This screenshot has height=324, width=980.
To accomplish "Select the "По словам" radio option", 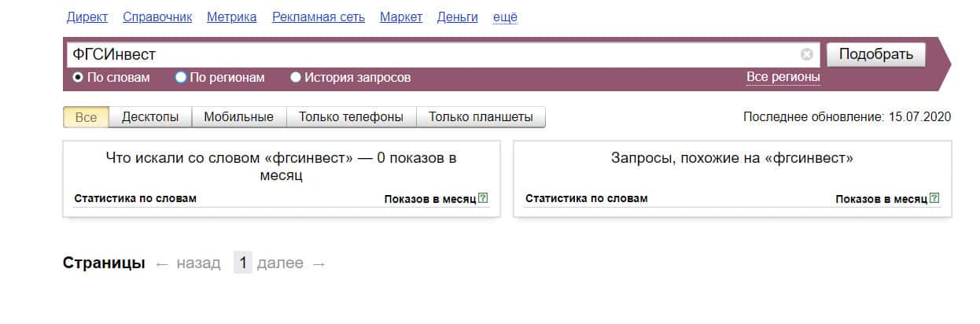I will point(78,78).
